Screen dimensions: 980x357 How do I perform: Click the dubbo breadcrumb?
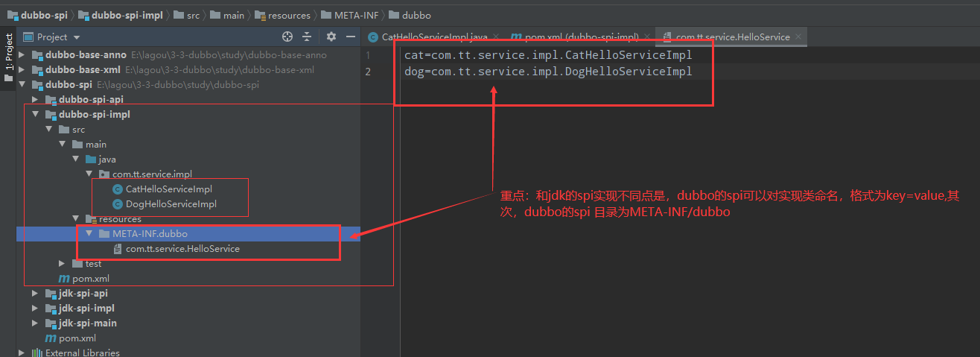click(x=410, y=15)
